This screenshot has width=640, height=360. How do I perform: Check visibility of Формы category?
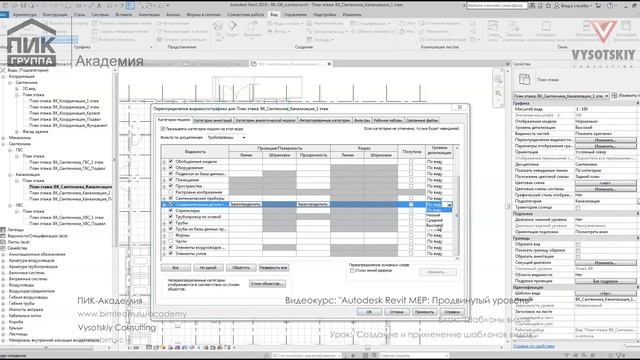coord(171,235)
